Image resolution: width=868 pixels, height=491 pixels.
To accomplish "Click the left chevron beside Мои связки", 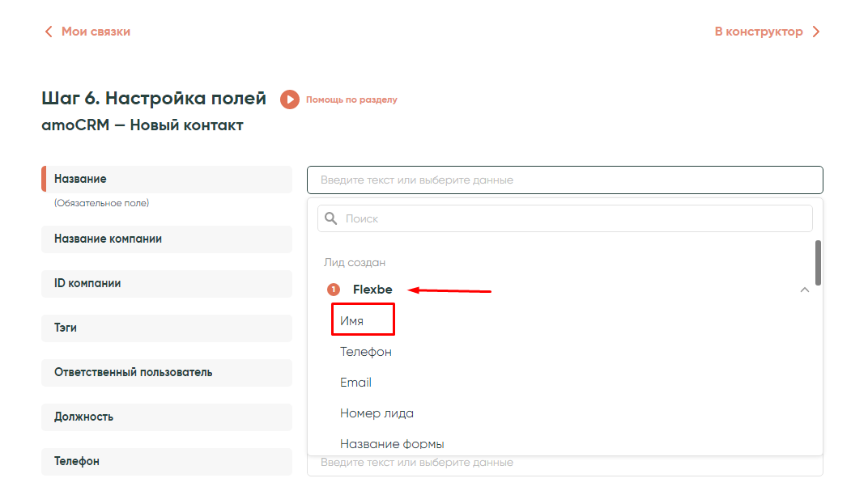I will 49,32.
